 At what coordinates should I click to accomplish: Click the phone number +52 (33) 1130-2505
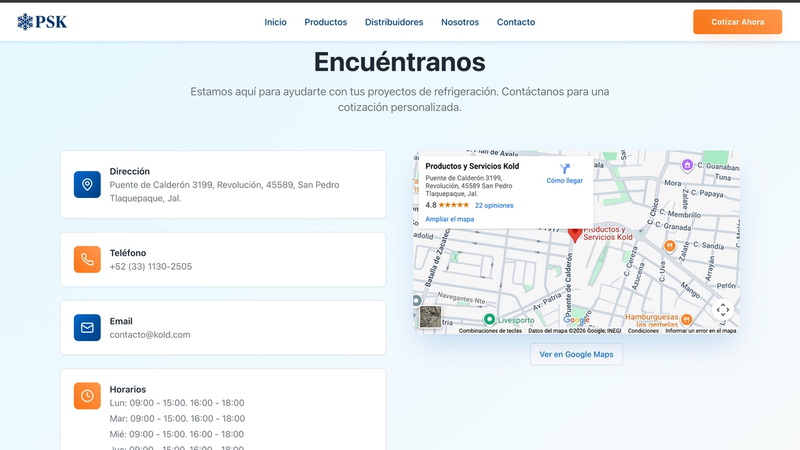tap(151, 266)
